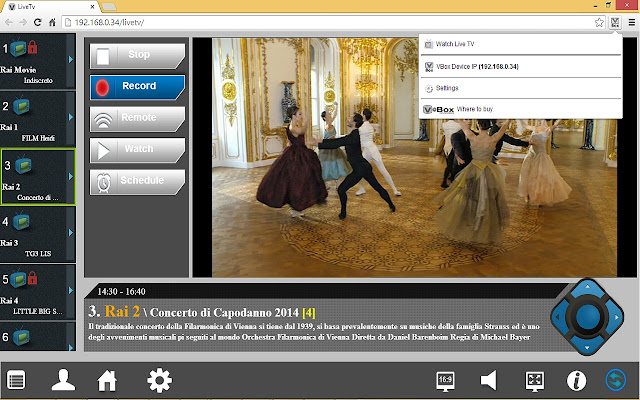Click the red lock icon on Rai Movie
Viewport: 640px width, 400px height.
click(x=33, y=48)
